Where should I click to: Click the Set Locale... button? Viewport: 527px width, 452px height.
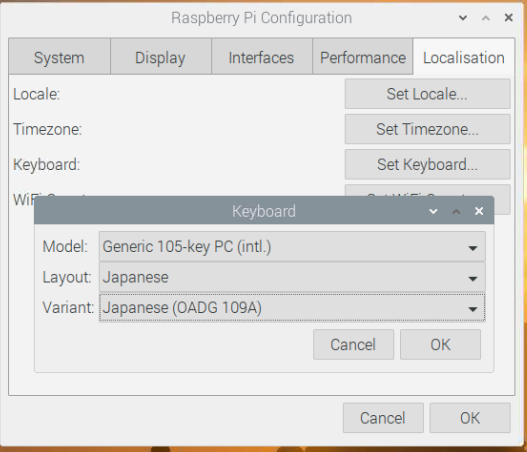[428, 94]
